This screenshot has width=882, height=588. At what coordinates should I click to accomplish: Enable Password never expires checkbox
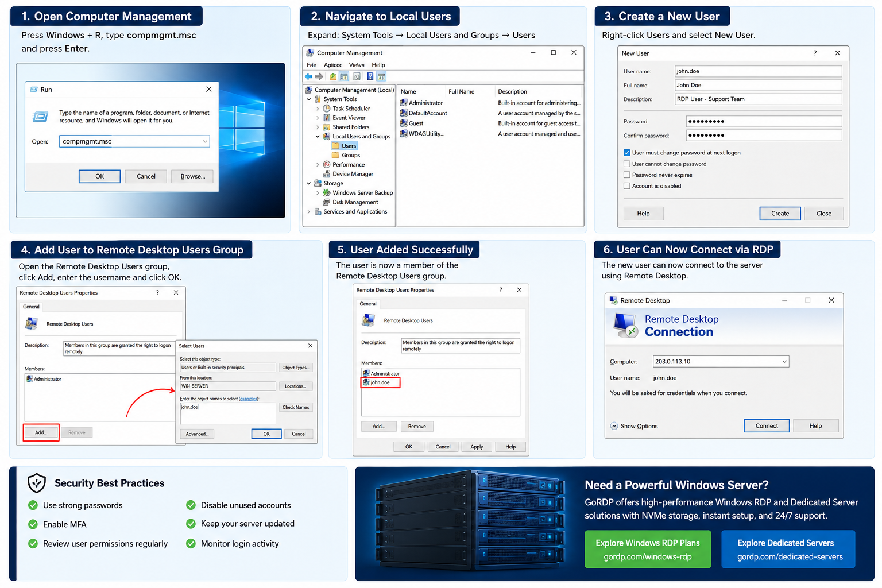(x=627, y=175)
